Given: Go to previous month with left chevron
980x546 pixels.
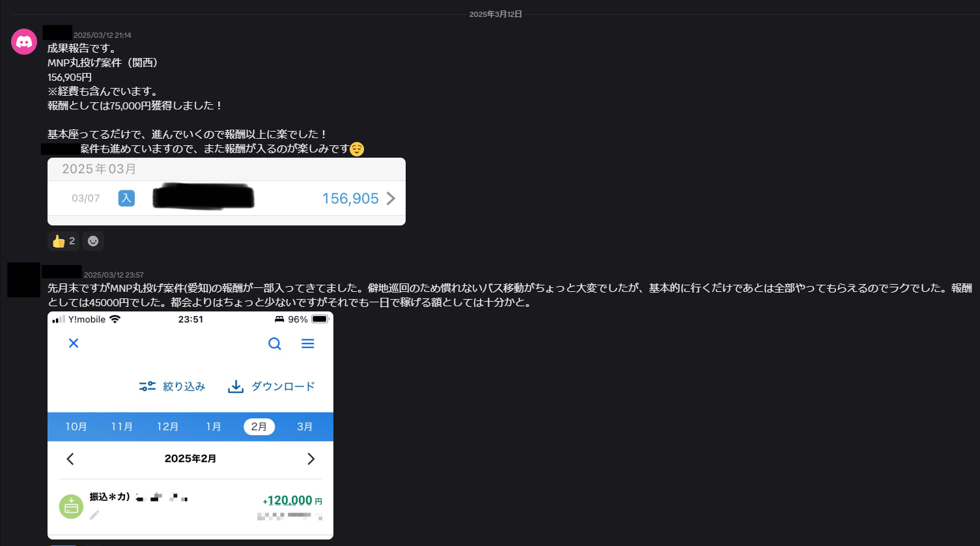Looking at the screenshot, I should point(70,459).
